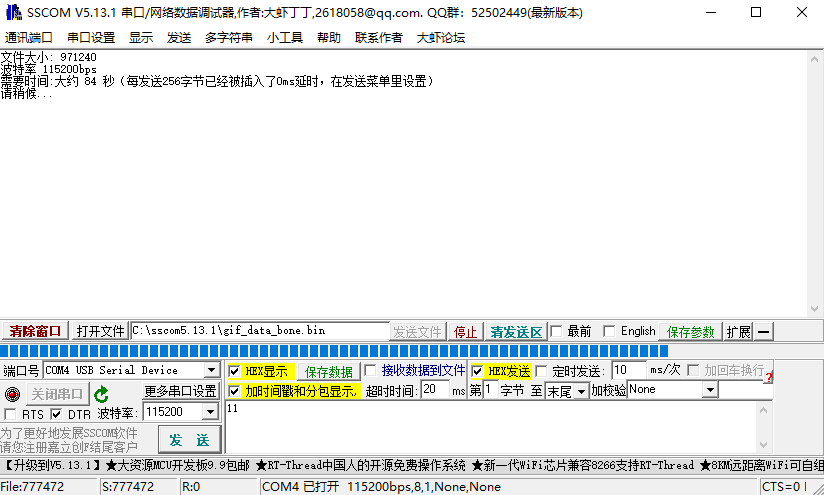Open the 串口设置 menu

point(91,37)
